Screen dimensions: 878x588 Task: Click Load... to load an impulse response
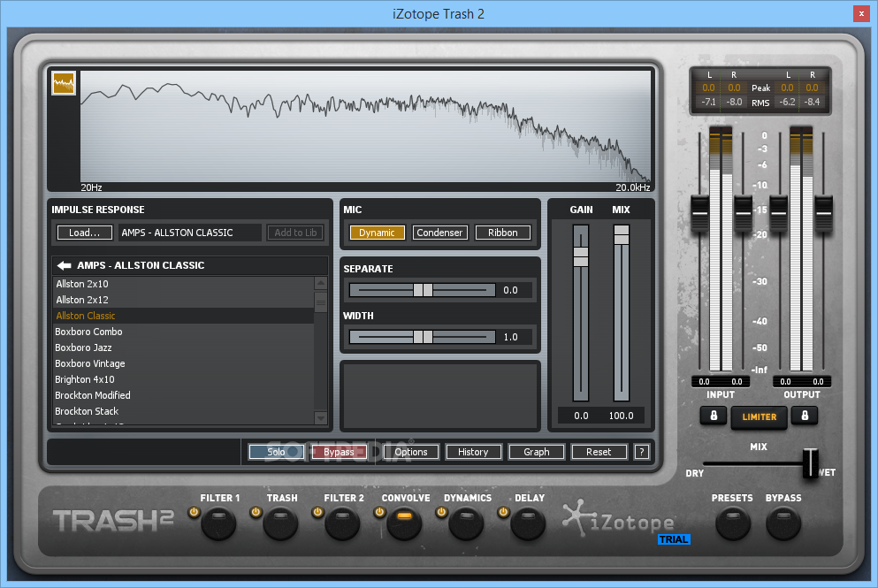pyautogui.click(x=85, y=233)
